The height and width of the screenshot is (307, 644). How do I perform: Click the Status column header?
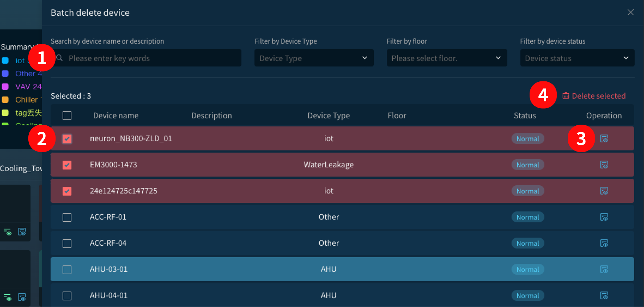pyautogui.click(x=525, y=116)
